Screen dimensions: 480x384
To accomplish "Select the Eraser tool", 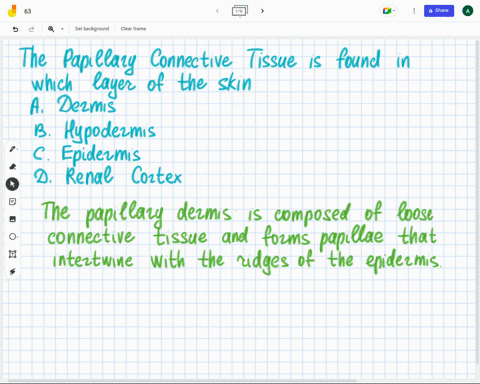I will 13,166.
